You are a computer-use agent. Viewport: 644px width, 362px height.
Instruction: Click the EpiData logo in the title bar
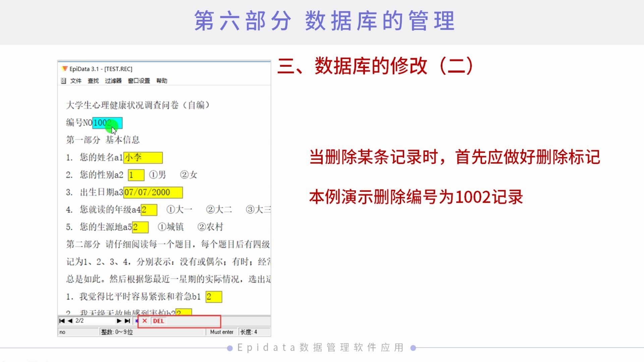click(x=64, y=69)
